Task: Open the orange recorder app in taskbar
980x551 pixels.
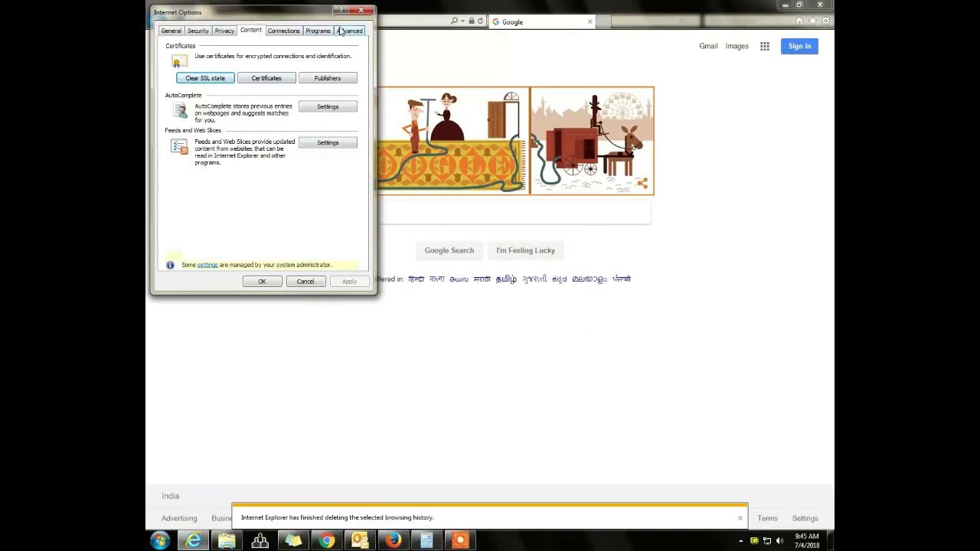Action: [x=460, y=541]
